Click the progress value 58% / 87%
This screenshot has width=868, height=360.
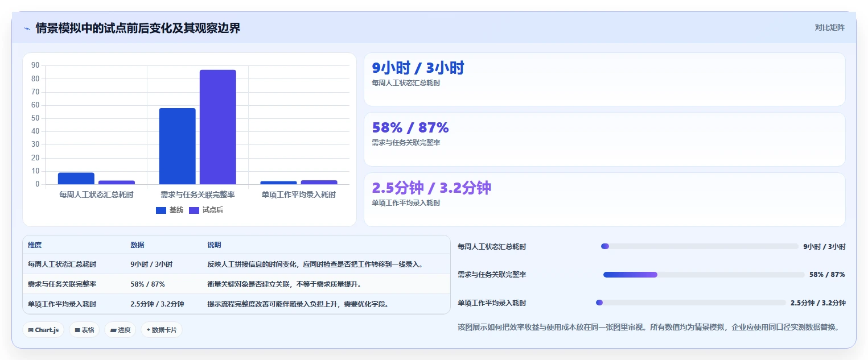[x=827, y=274]
